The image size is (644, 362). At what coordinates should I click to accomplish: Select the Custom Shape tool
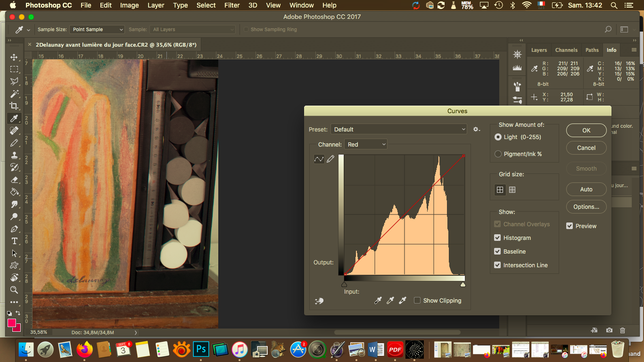point(14,265)
